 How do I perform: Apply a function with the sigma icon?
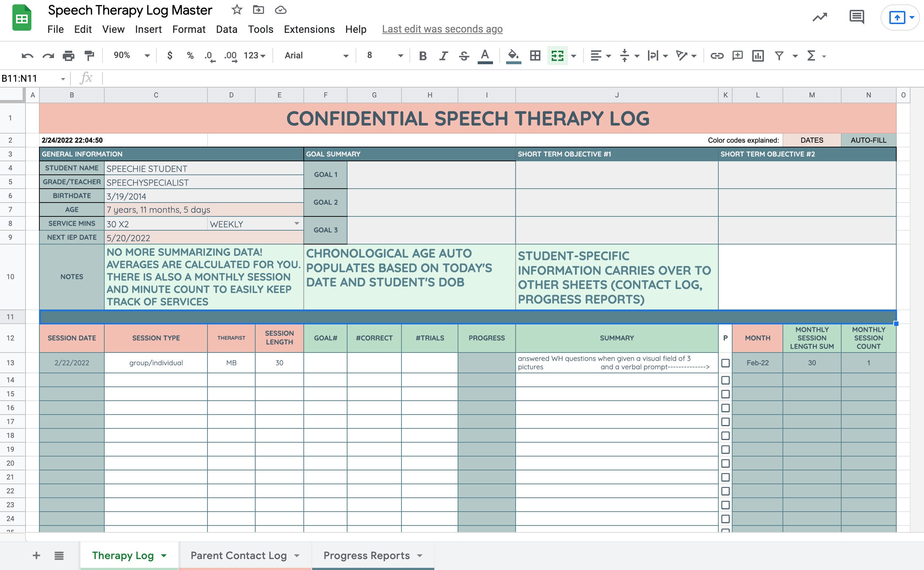(810, 56)
